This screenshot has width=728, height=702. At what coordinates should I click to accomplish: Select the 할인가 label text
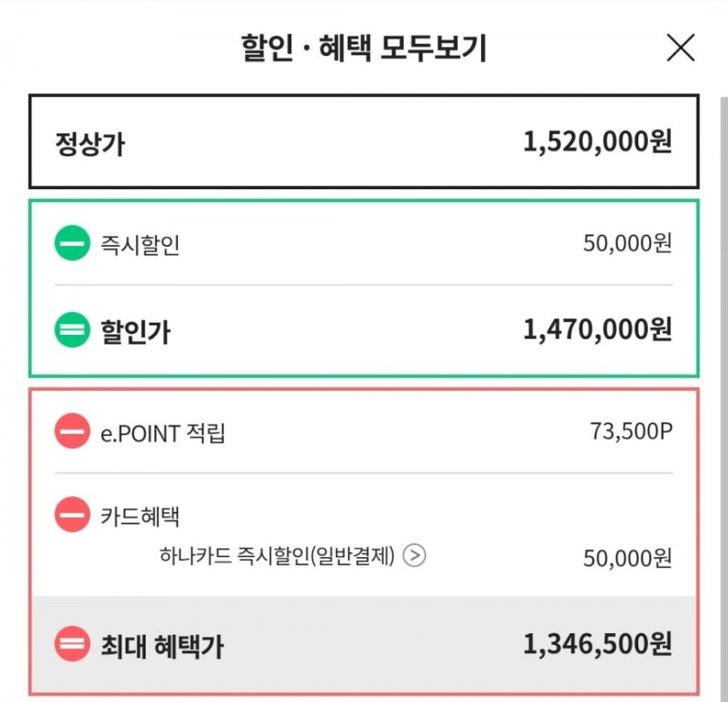[136, 331]
